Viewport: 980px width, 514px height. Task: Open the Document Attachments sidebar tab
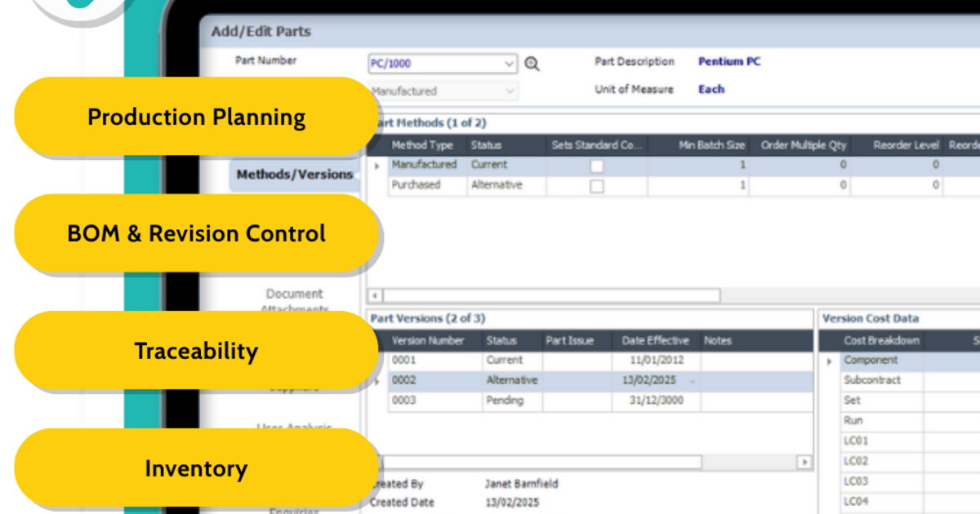(x=295, y=300)
